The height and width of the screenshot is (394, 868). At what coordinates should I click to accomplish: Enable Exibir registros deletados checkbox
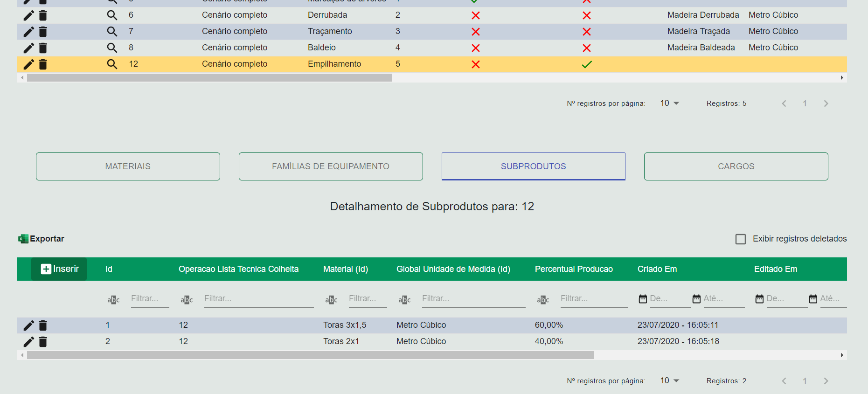pos(740,239)
